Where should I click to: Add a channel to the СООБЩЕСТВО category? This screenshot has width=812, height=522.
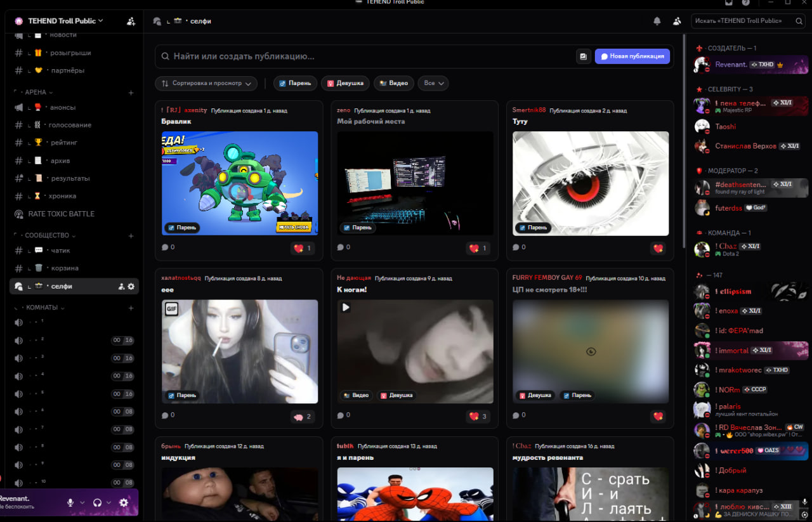tap(131, 236)
